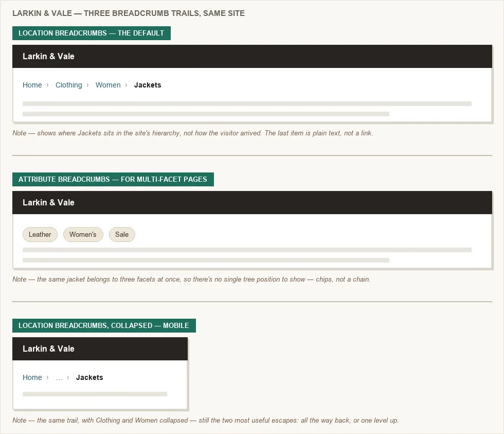Go to the Clothing breadcrumb link
This screenshot has width=504, height=434.
coord(69,85)
